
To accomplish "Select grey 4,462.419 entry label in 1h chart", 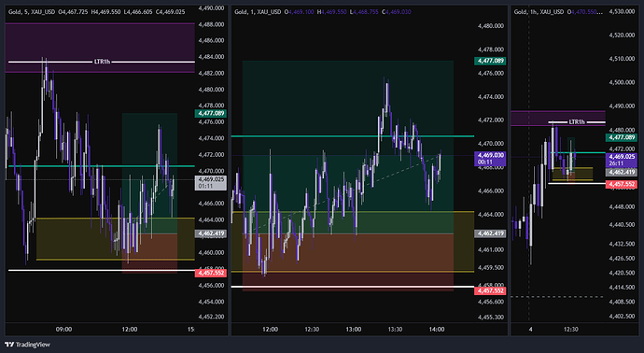I will [x=622, y=172].
